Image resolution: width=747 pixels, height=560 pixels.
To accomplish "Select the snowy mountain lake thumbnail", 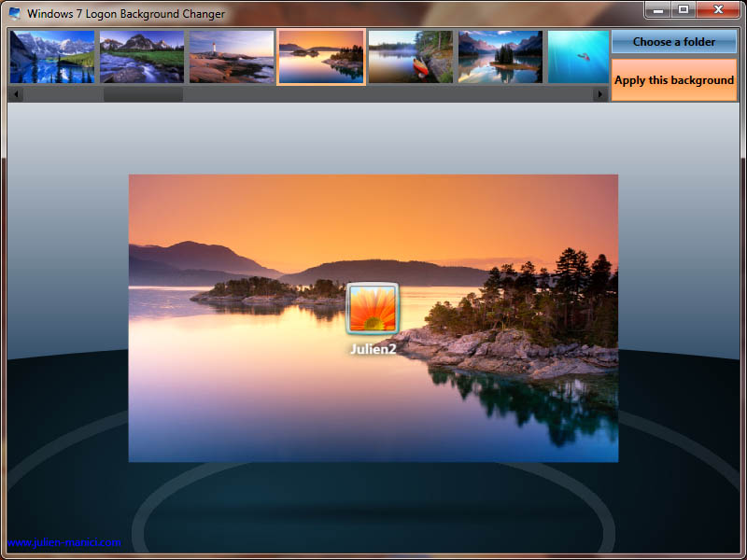I will tap(51, 57).
